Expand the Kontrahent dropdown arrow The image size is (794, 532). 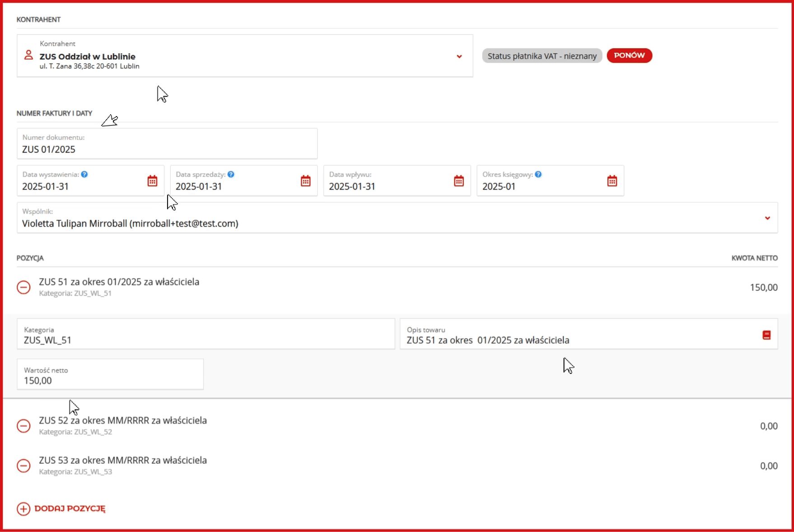pyautogui.click(x=459, y=56)
